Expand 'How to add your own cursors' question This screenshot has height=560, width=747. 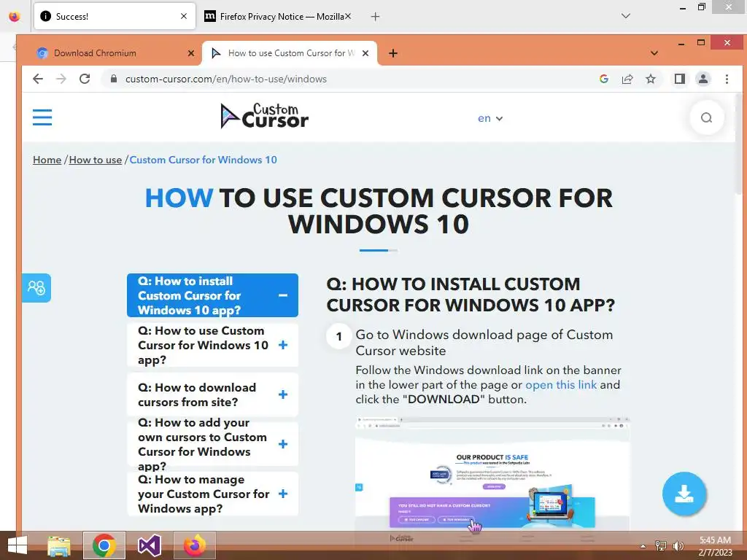point(212,444)
